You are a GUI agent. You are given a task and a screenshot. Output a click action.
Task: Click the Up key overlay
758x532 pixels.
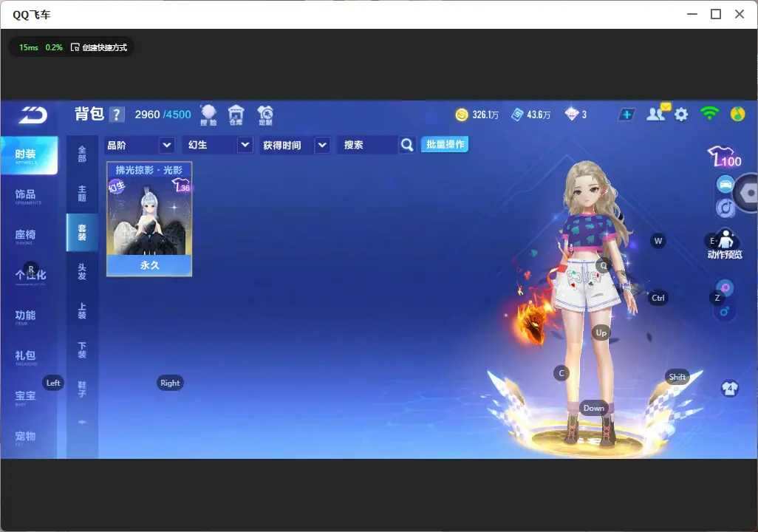pyautogui.click(x=601, y=332)
